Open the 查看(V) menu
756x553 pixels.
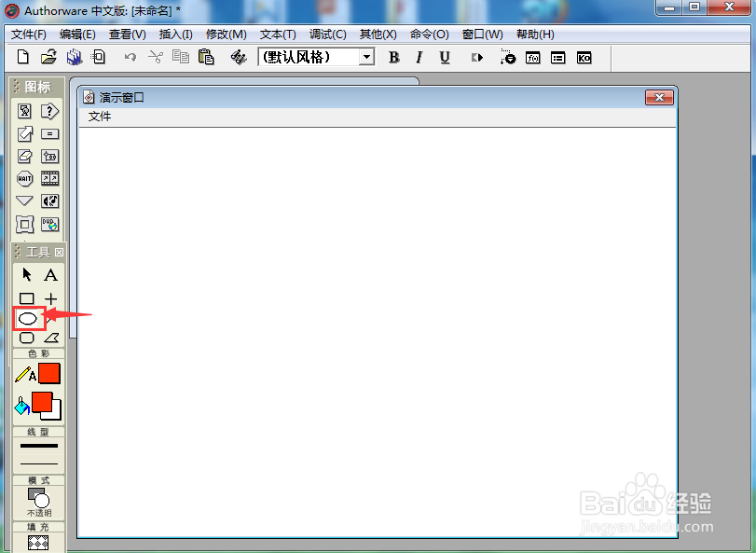[128, 35]
